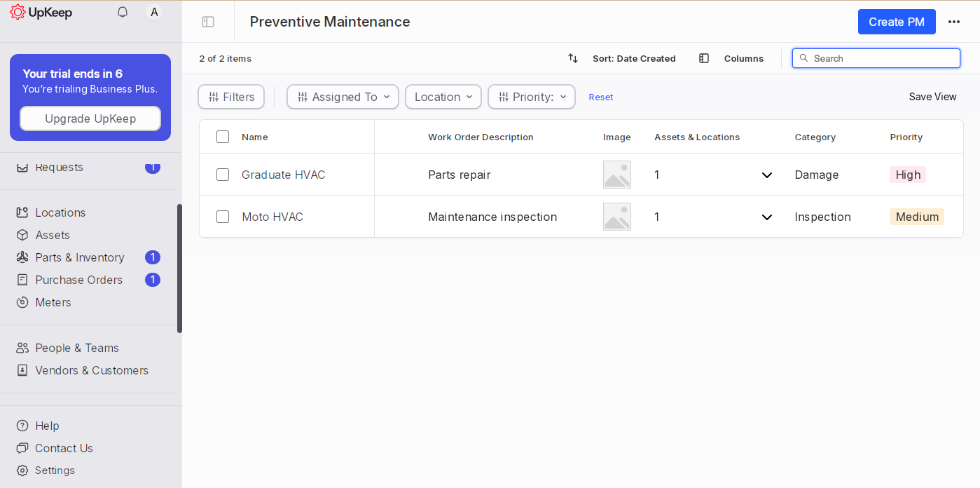
Task: Click the Graduate HVAC image placeholder
Action: point(616,175)
